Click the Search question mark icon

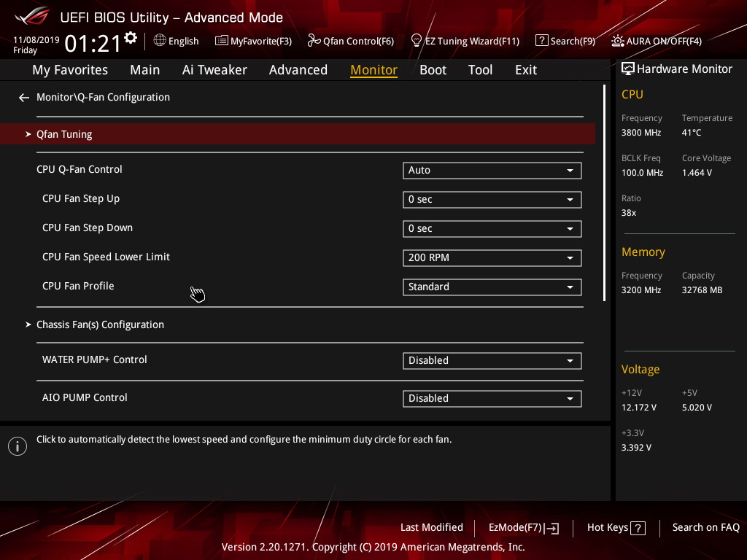pyautogui.click(x=542, y=41)
